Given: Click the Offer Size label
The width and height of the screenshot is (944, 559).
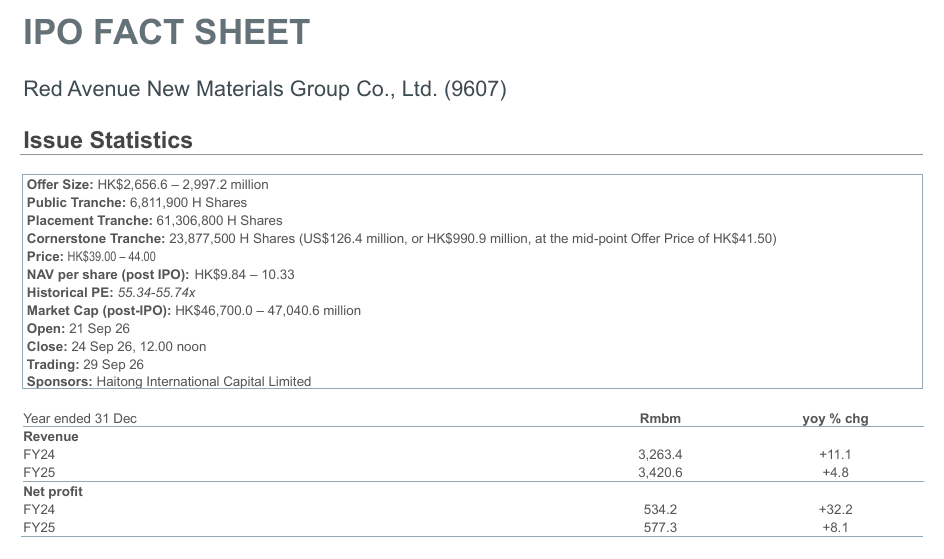Looking at the screenshot, I should 60,185.
